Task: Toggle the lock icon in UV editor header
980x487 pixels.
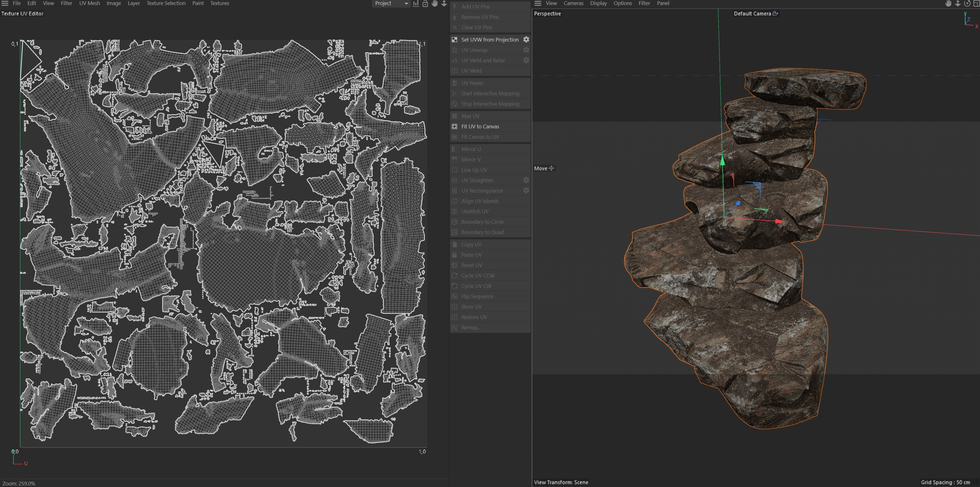Action: 425,3
